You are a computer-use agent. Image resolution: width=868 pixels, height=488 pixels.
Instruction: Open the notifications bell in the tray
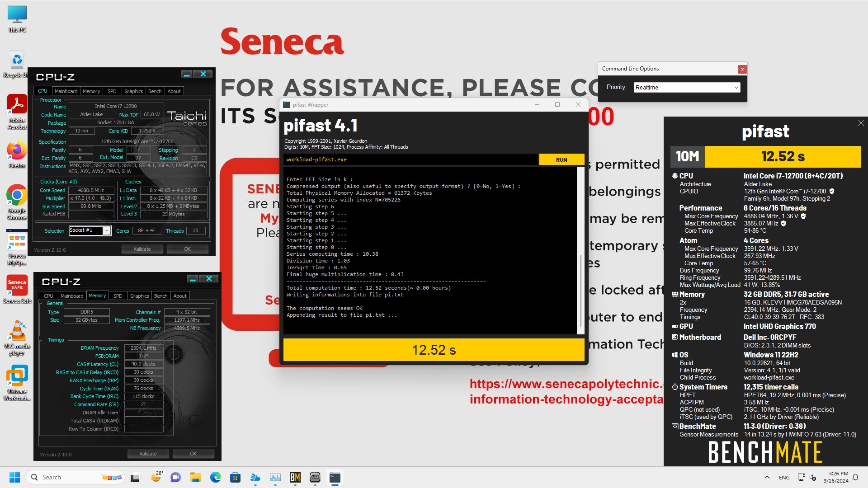pos(855,477)
